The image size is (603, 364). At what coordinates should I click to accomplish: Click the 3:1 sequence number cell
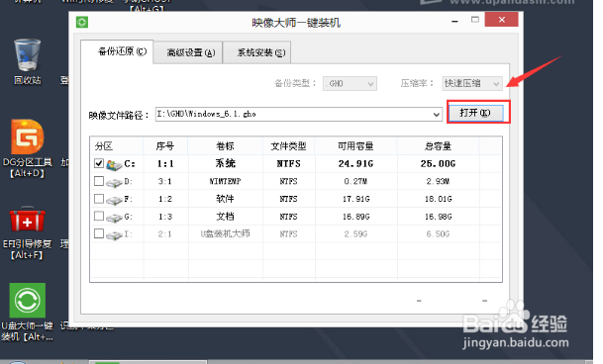165,181
